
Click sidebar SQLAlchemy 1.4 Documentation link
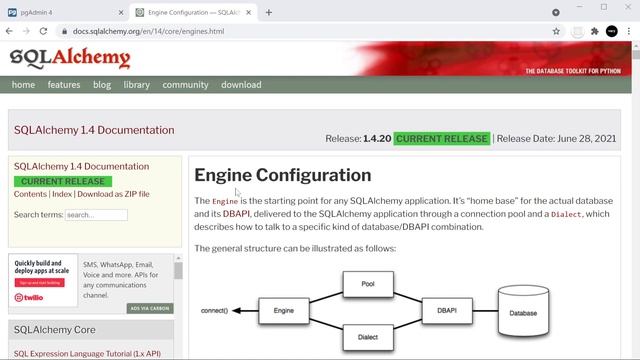[81, 167]
